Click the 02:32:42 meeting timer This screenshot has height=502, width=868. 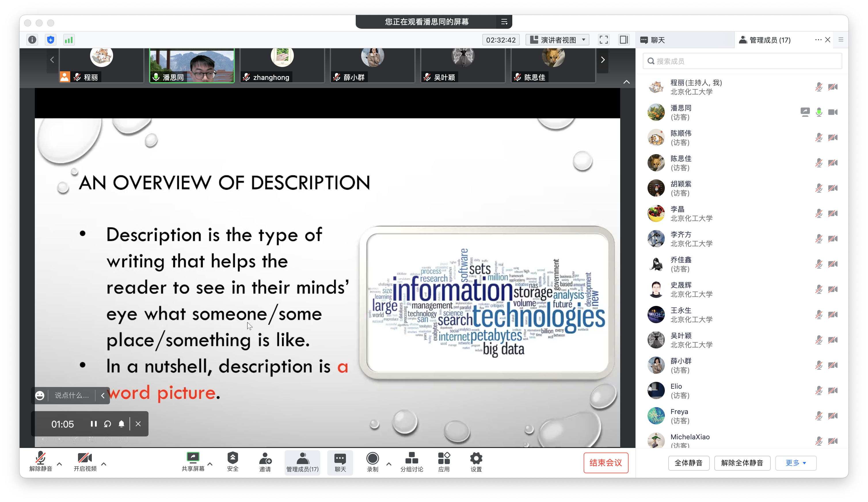(501, 40)
